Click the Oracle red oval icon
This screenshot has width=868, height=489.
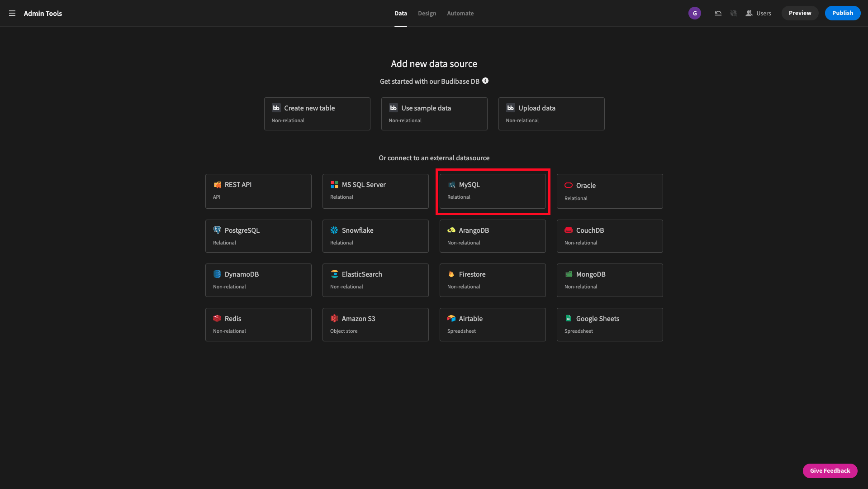pos(569,185)
